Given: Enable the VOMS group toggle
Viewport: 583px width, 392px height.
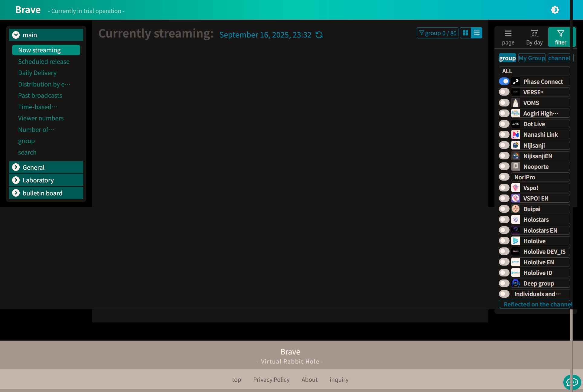Looking at the screenshot, I should coord(504,103).
